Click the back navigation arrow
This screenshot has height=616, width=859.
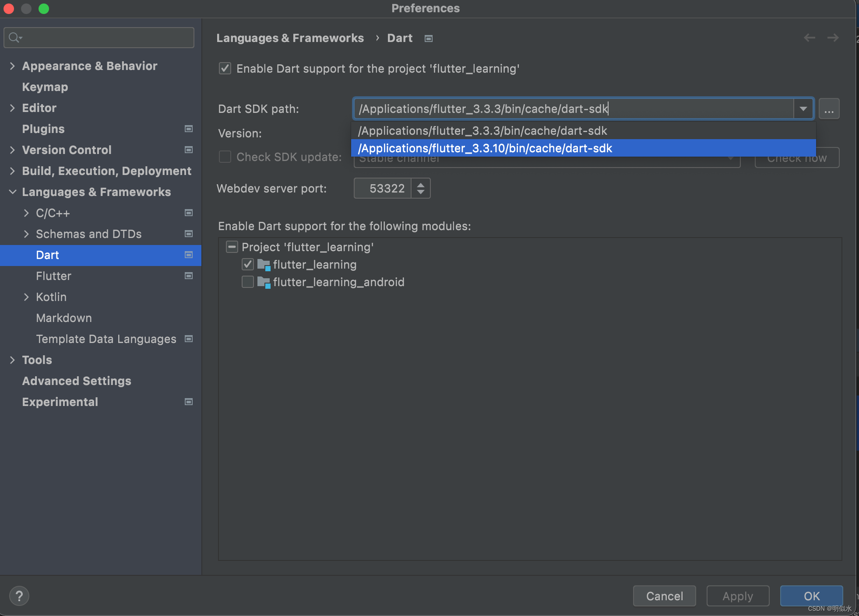coord(809,38)
